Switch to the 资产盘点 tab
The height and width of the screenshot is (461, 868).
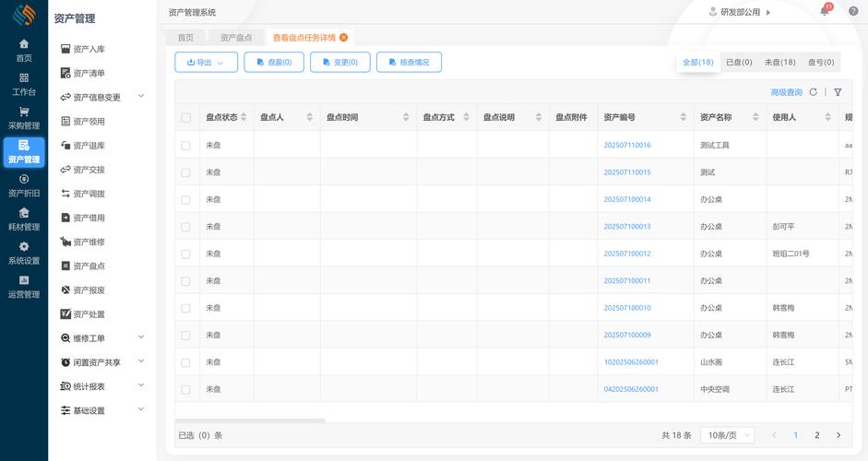pos(236,38)
